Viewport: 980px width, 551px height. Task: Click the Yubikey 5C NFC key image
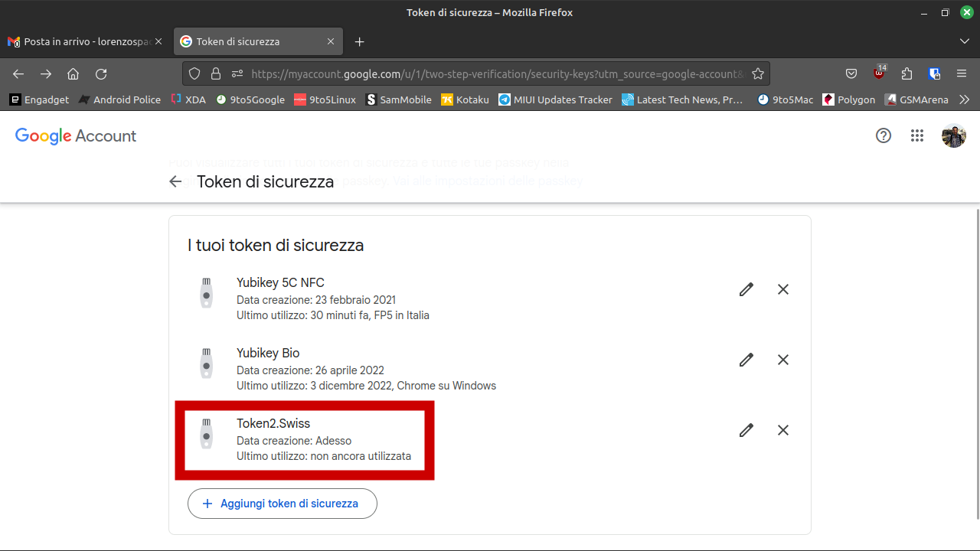(206, 293)
